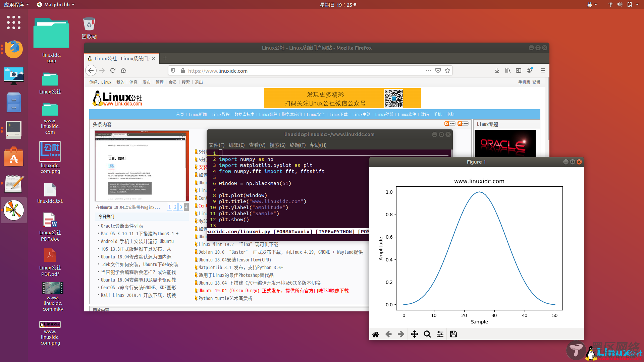Click the clock showing 星期日 19:25

pos(338,5)
